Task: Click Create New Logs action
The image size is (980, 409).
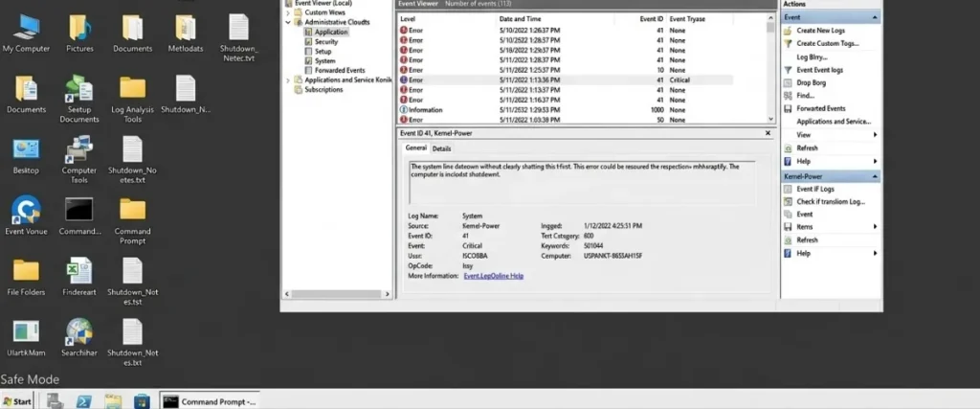Action: point(820,31)
